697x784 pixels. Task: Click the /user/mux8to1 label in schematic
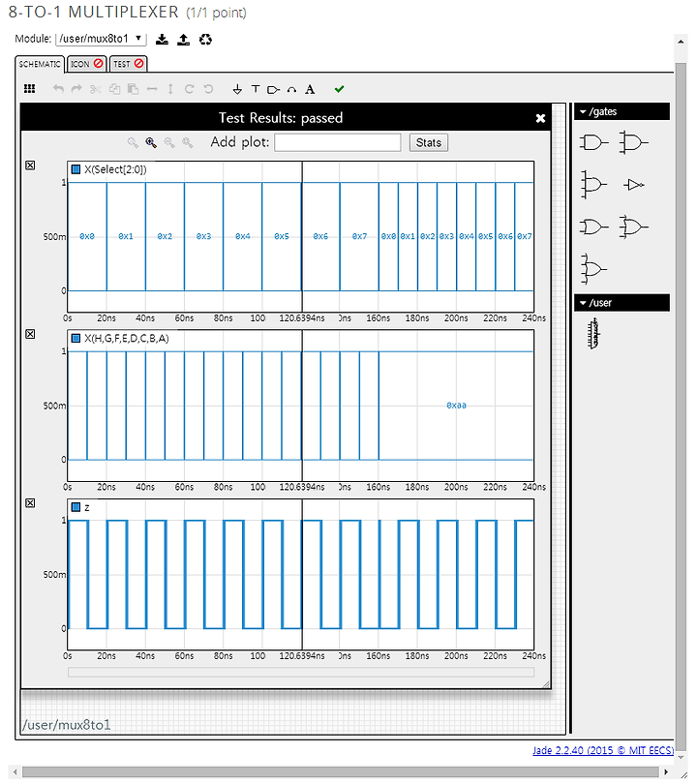[x=66, y=725]
